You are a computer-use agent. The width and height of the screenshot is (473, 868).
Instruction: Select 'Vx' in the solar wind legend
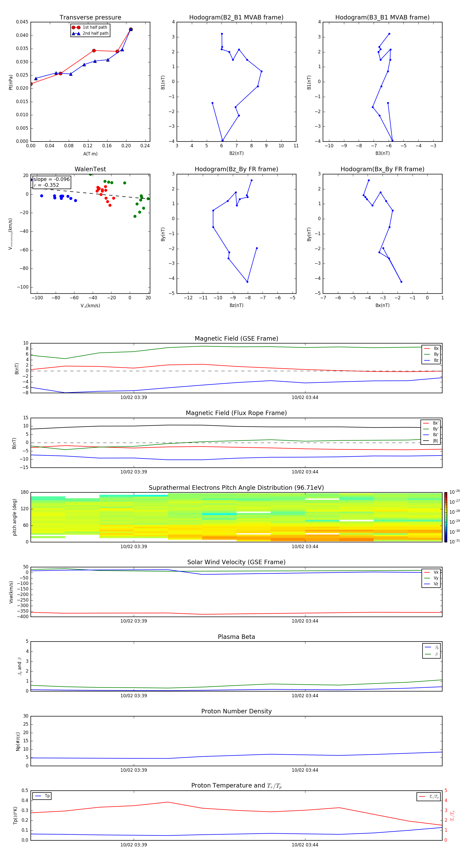[431, 572]
